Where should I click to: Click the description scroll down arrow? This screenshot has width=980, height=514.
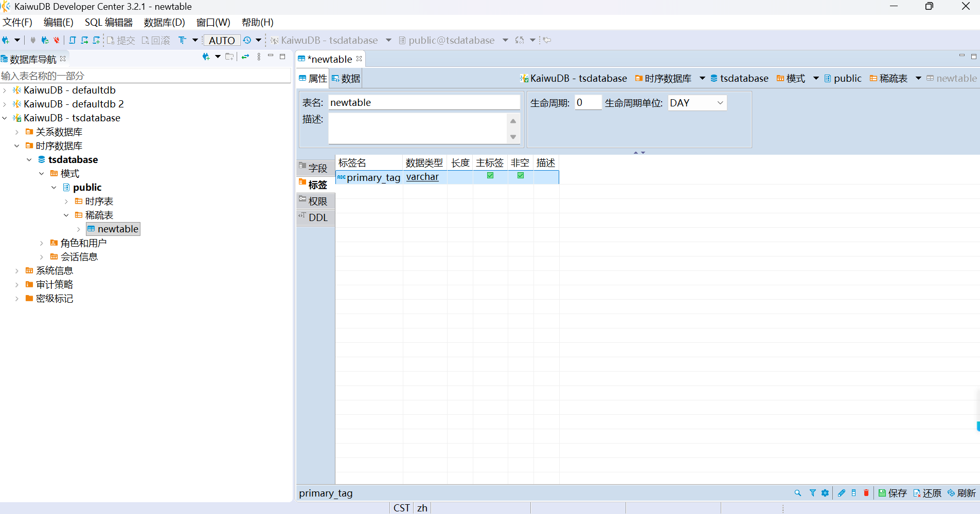[513, 137]
